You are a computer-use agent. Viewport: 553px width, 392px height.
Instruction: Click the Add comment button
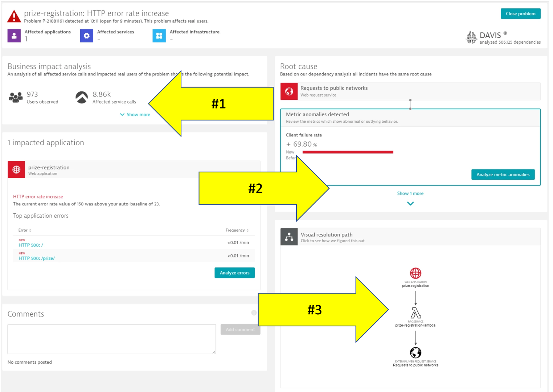click(x=240, y=330)
